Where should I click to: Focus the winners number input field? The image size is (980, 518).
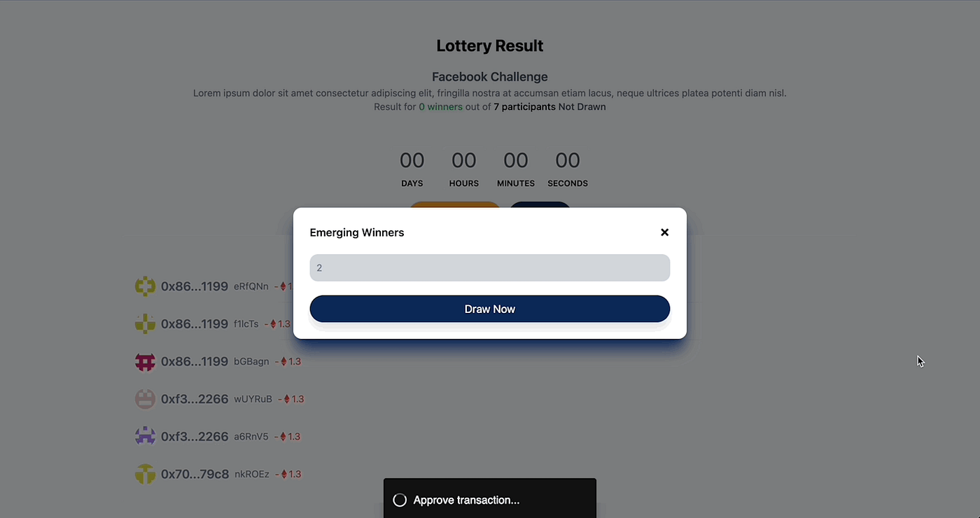pos(490,268)
